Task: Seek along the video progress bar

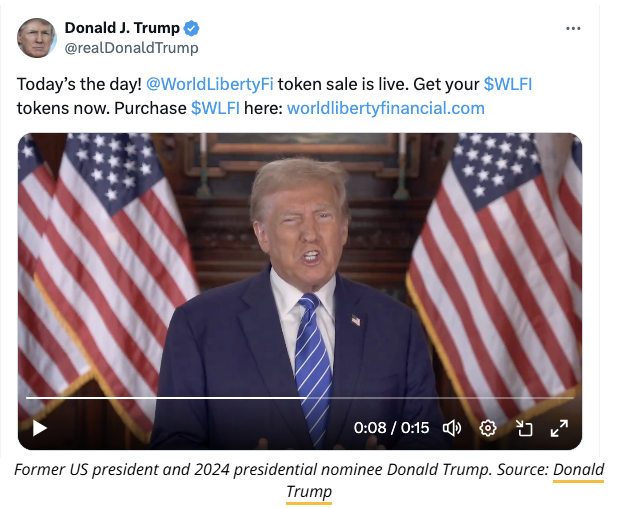Action: pyautogui.click(x=300, y=398)
